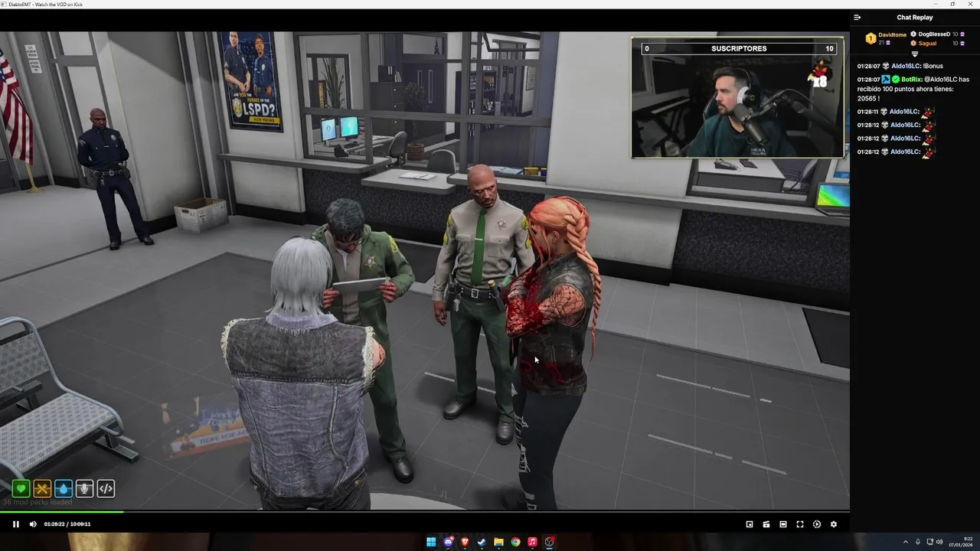Toggle theater mode
The image size is (980, 551).
(x=783, y=524)
